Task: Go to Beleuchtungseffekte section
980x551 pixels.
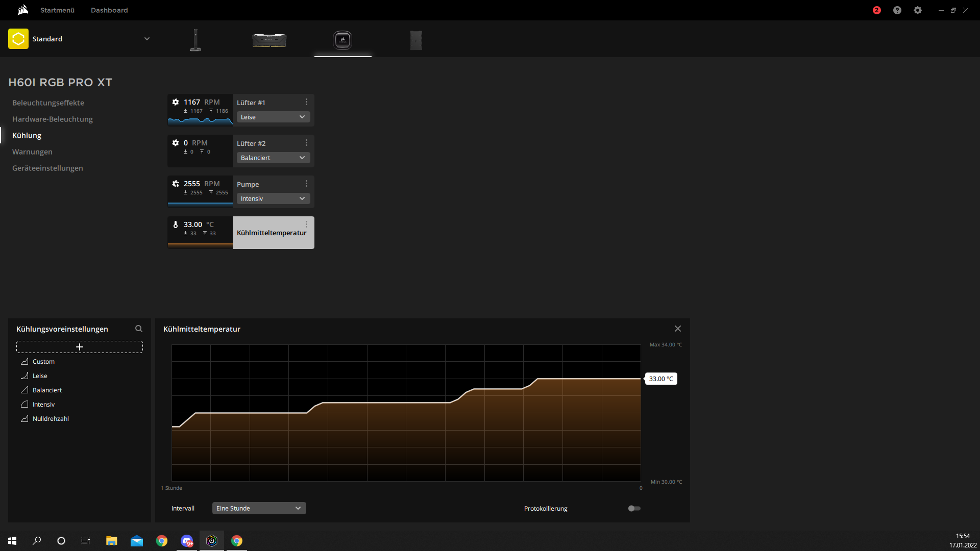Action: click(x=48, y=103)
